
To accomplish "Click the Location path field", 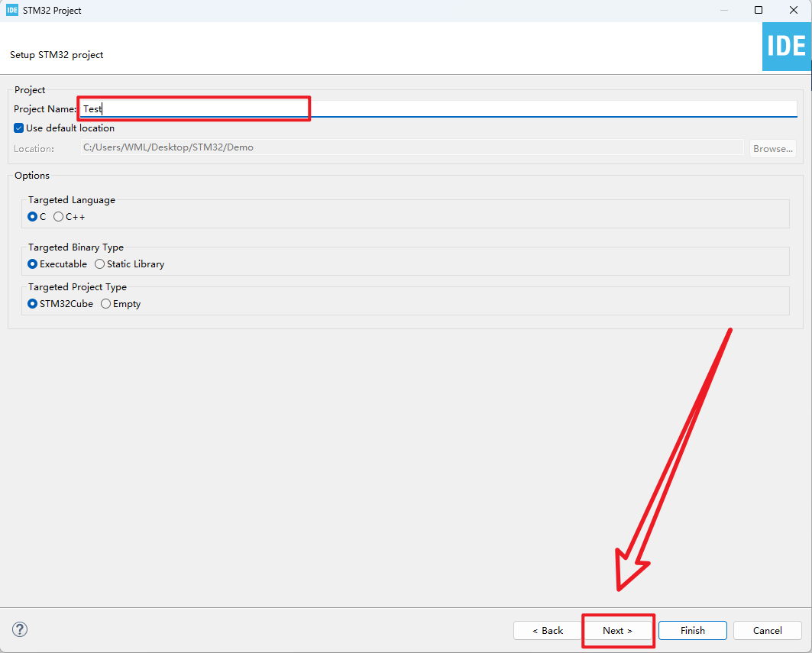I will (x=412, y=147).
